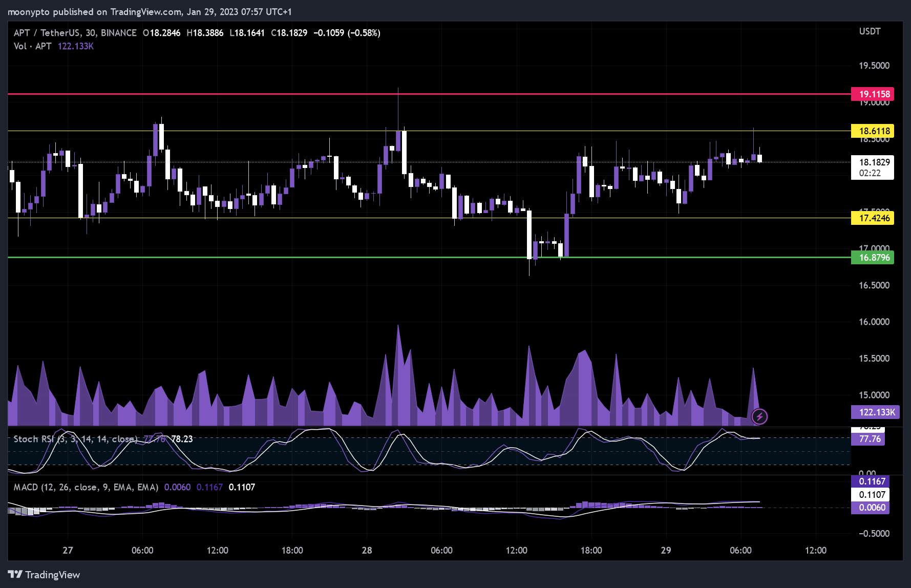Click the countdown timer 02:22

(870, 173)
